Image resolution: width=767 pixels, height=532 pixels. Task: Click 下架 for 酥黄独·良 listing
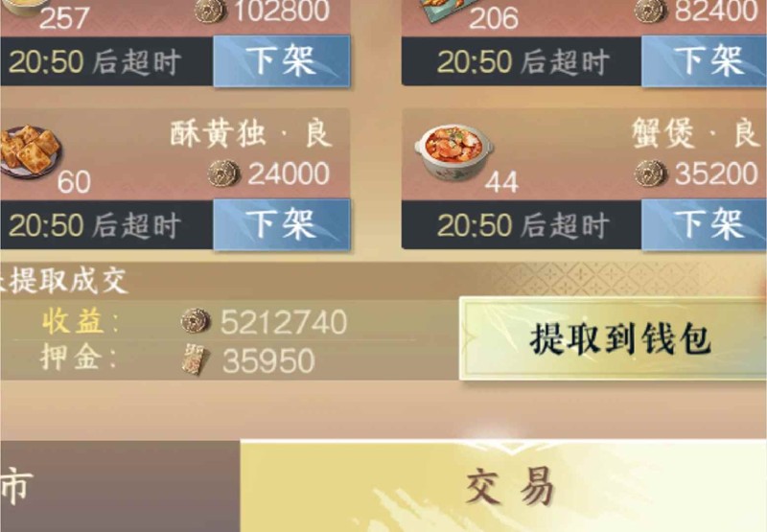tap(282, 224)
